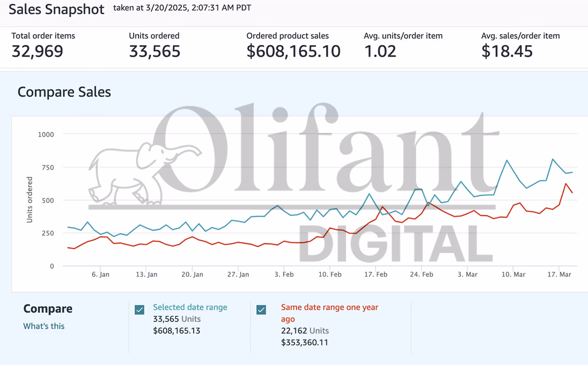
Task: Click Same date range one year ago label
Action: (x=329, y=308)
